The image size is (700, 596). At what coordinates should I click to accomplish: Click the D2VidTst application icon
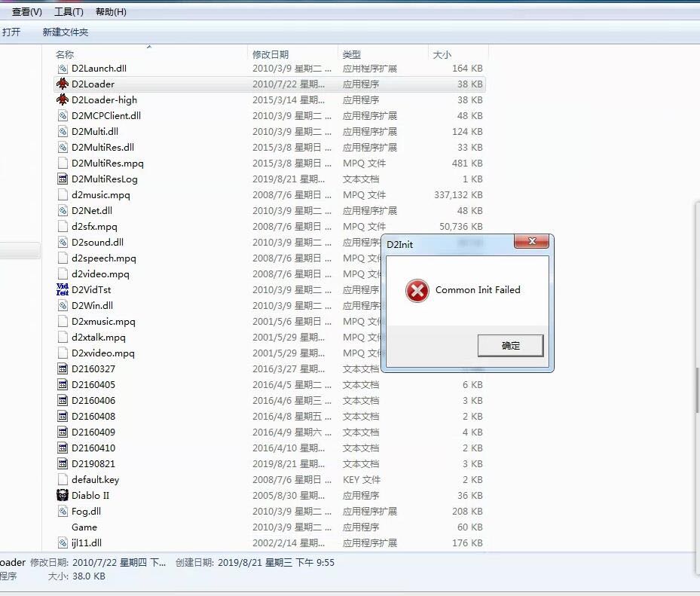click(63, 290)
